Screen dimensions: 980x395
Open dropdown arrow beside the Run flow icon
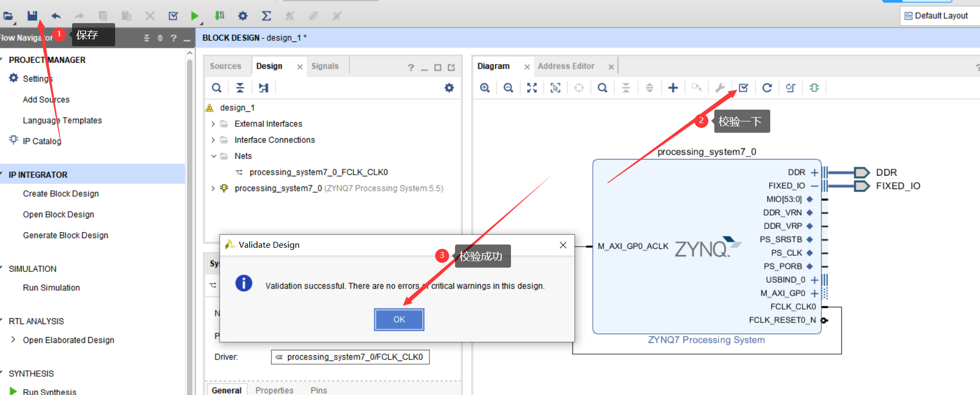tap(202, 24)
